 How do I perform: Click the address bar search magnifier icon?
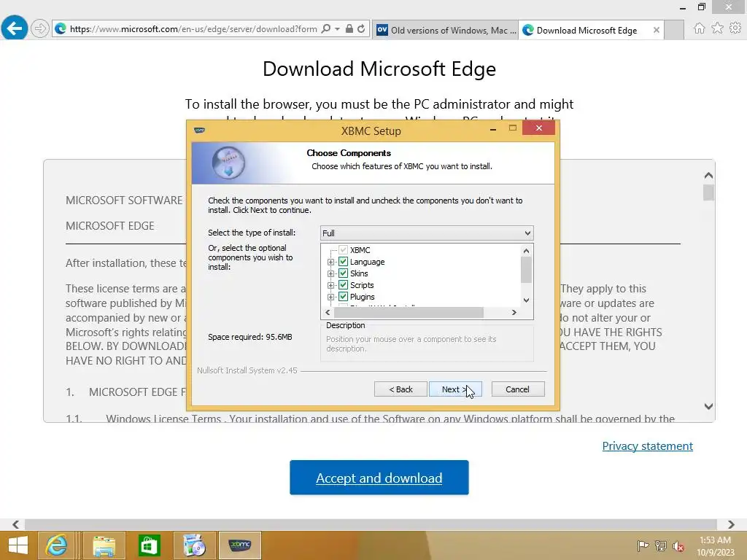point(326,28)
